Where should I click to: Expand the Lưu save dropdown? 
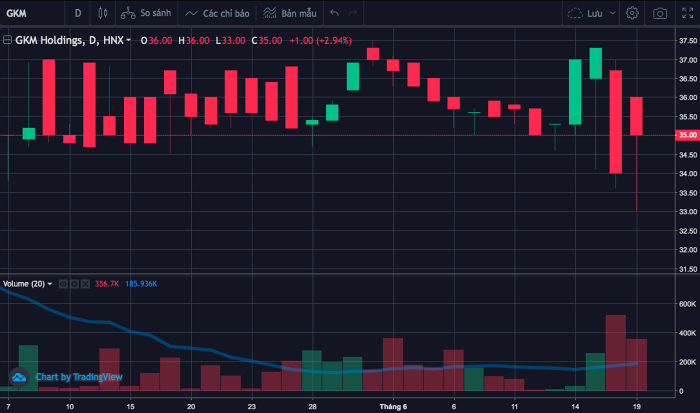[592, 14]
